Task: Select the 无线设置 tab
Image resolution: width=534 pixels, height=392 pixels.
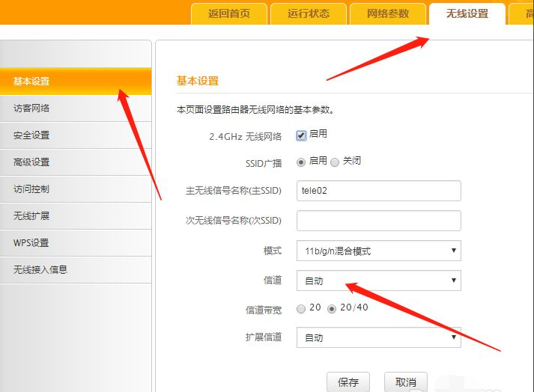Action: 467,14
